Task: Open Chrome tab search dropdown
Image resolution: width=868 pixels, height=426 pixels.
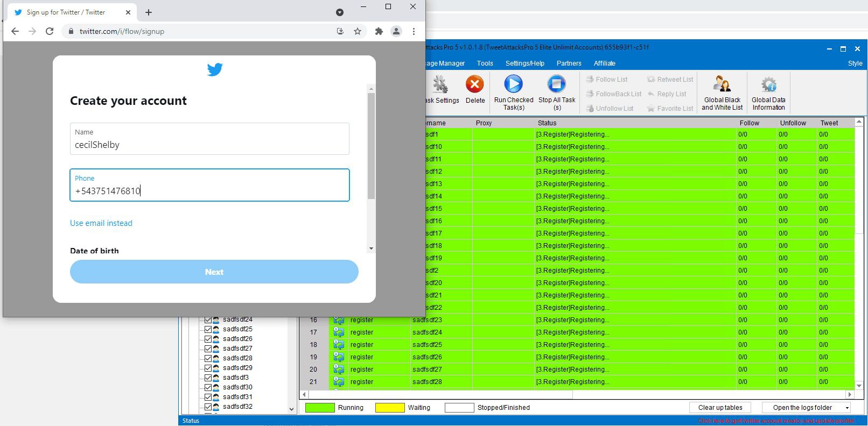Action: 340,12
